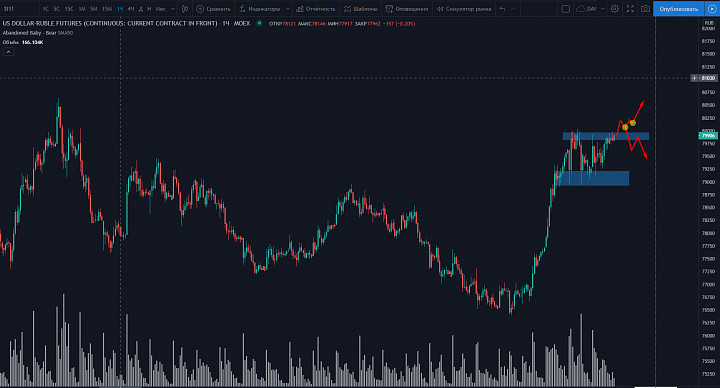Select the Мес monthly timeframe
The width and height of the screenshot is (720, 388).
click(160, 9)
